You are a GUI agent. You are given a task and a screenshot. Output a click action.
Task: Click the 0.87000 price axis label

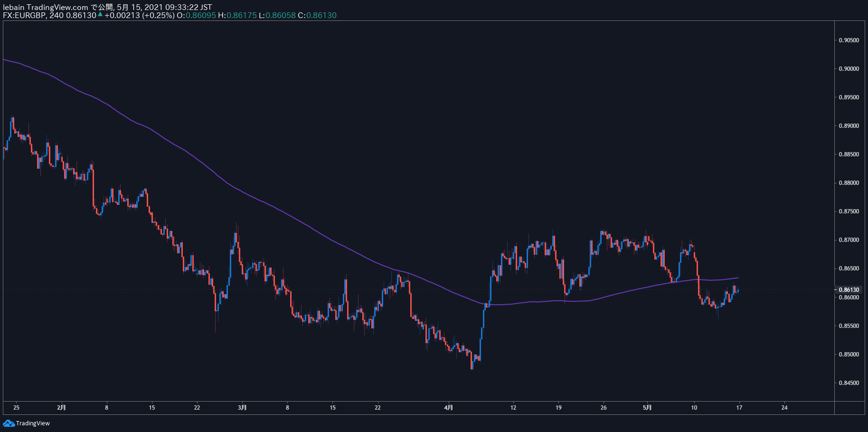coord(849,240)
